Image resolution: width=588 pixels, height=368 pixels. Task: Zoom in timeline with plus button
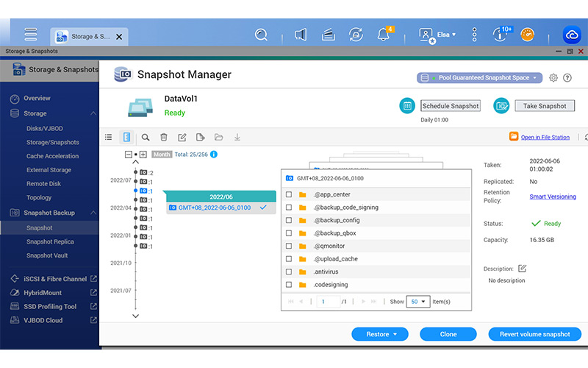143,155
